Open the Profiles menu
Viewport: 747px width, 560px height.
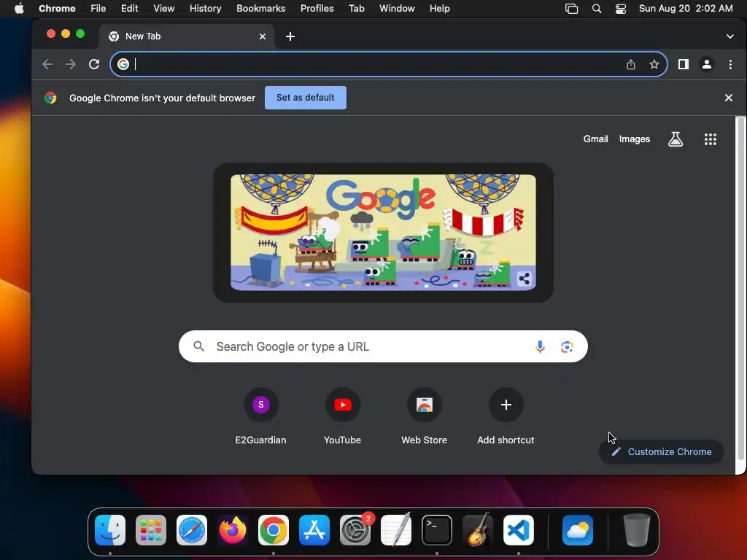pos(317,9)
